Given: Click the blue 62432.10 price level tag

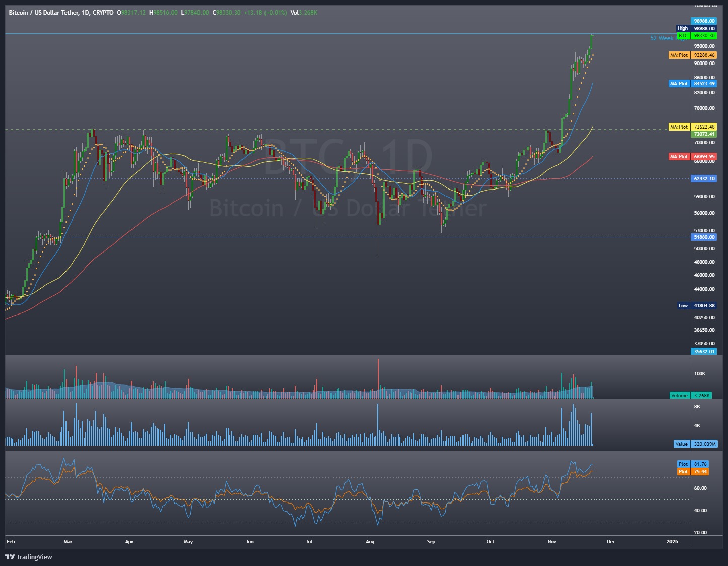Looking at the screenshot, I should 704,179.
